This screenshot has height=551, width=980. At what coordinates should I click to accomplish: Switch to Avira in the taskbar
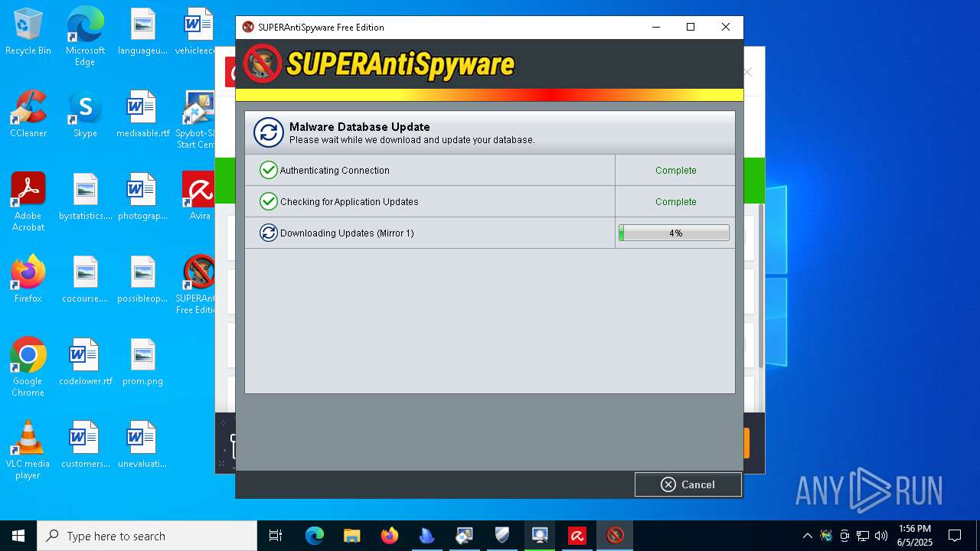[x=577, y=536]
